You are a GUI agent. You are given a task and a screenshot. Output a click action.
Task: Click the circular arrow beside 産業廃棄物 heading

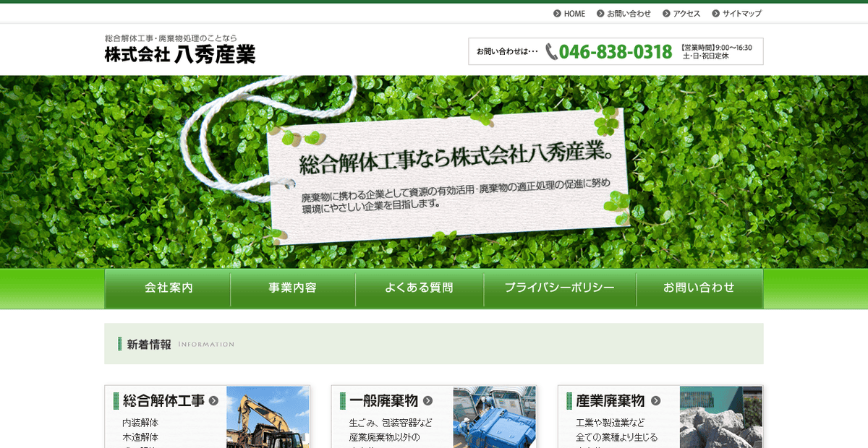[x=657, y=401]
